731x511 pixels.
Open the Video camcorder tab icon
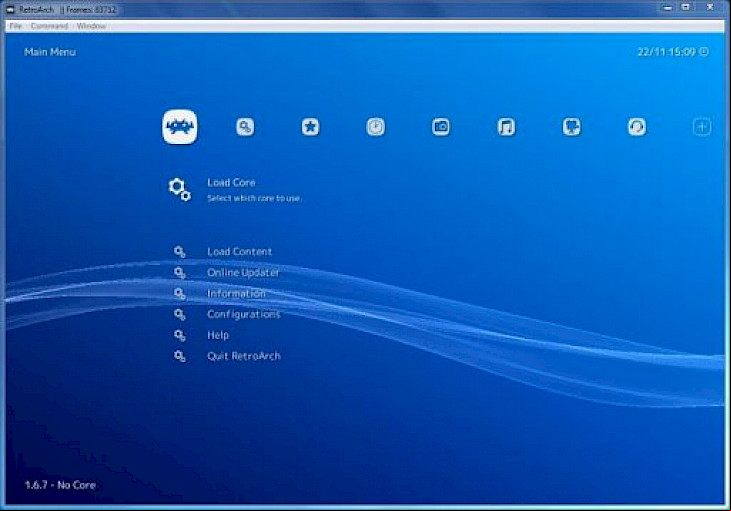click(x=572, y=127)
